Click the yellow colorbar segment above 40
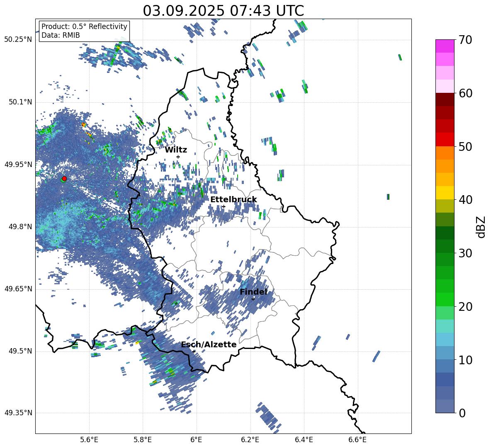The width and height of the screenshot is (491, 448). (445, 193)
